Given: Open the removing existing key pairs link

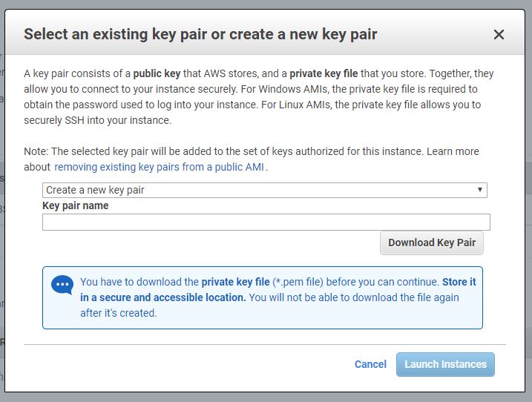Looking at the screenshot, I should [159, 167].
